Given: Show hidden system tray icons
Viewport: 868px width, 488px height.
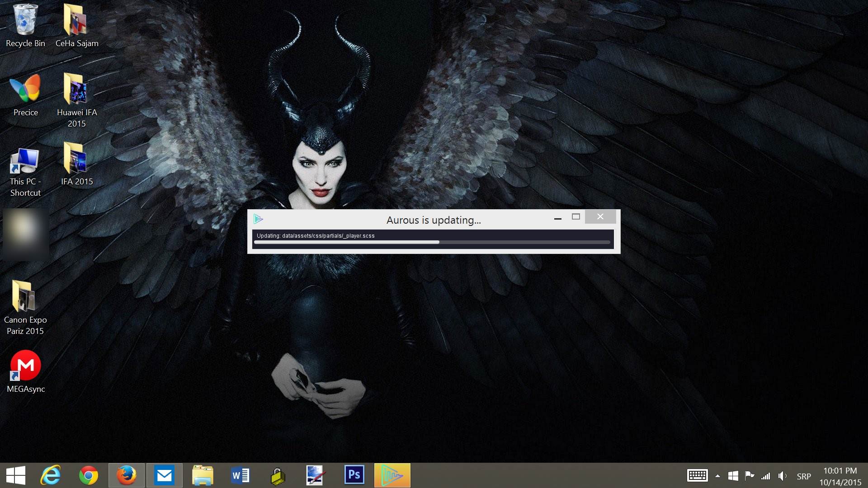Looking at the screenshot, I should click(717, 476).
